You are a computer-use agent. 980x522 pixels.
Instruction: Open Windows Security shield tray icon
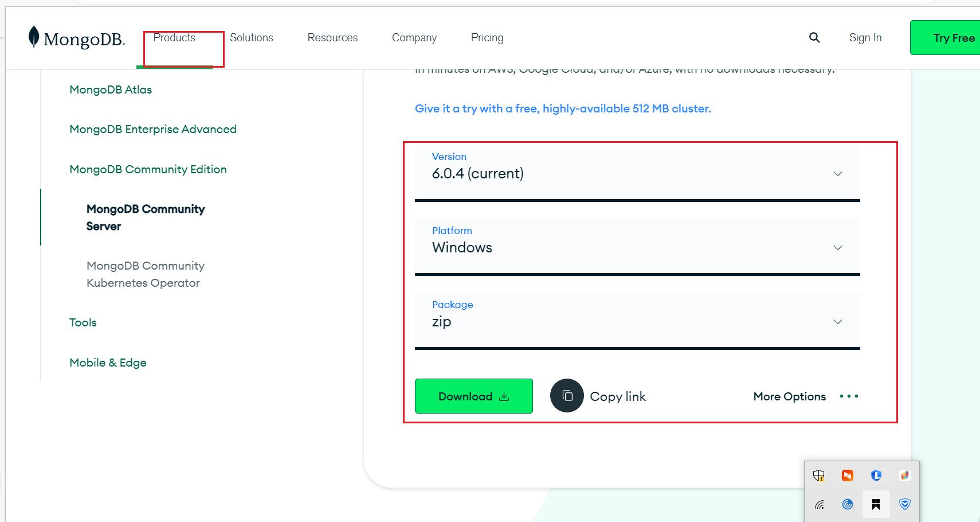[819, 476]
